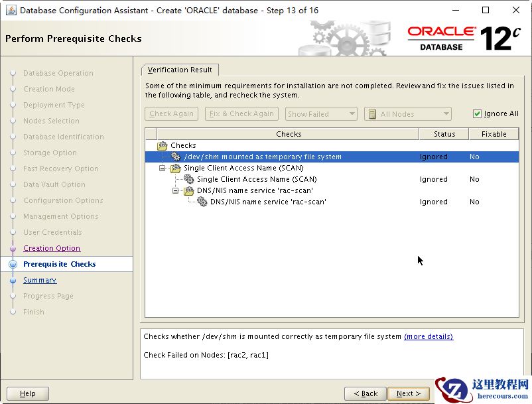Click gear icon of /dev/shm check row
The width and height of the screenshot is (532, 404).
175,157
